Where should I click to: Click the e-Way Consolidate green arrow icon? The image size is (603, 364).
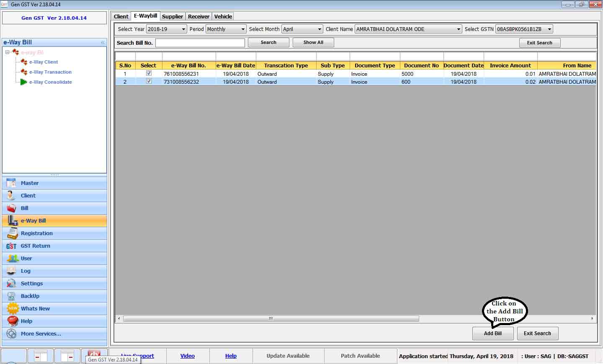23,82
